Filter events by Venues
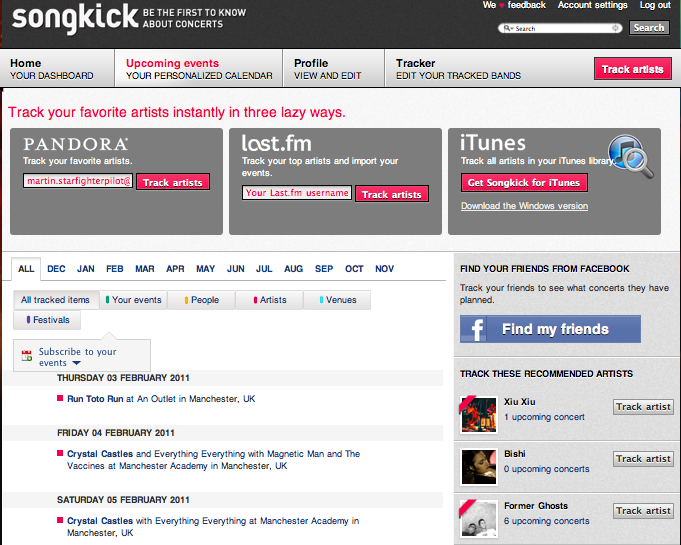 point(337,300)
